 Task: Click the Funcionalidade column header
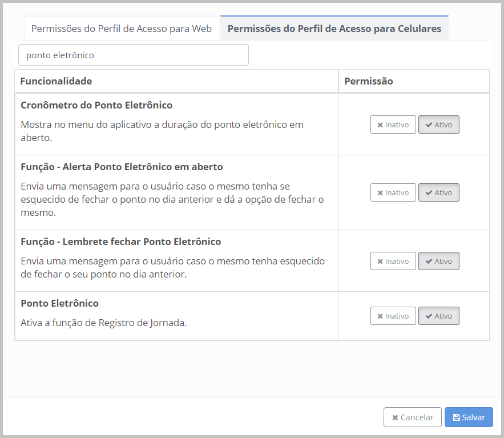point(56,81)
